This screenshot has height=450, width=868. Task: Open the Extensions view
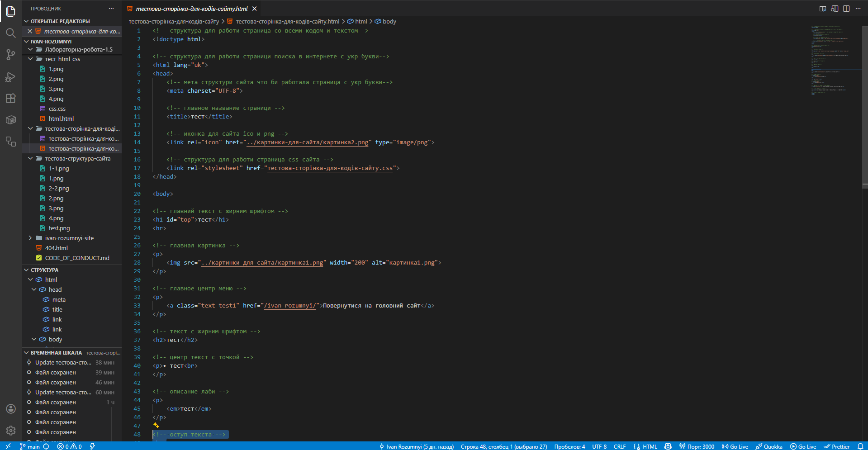click(x=10, y=99)
